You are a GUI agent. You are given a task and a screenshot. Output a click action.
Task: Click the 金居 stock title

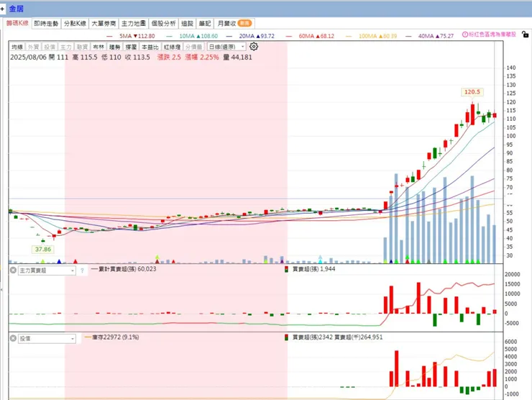click(x=17, y=9)
